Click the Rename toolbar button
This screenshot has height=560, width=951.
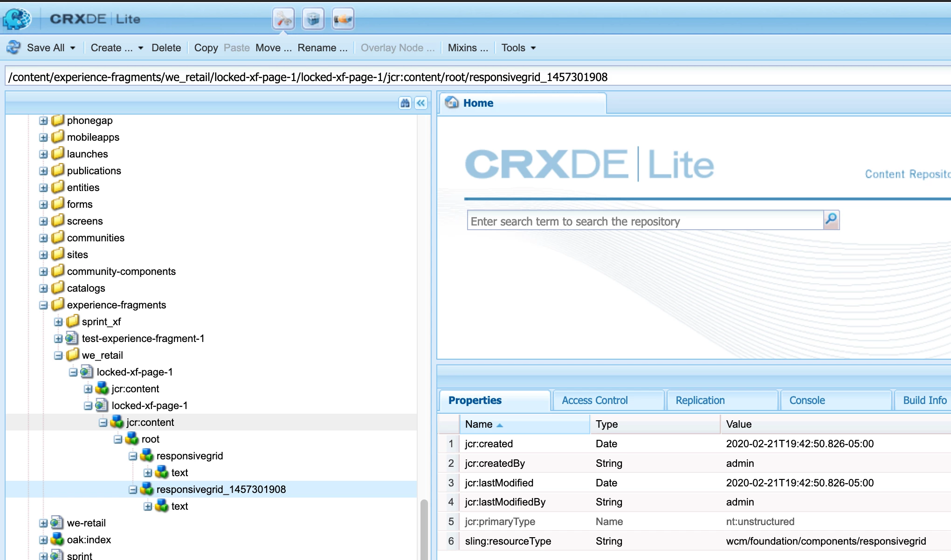click(322, 48)
